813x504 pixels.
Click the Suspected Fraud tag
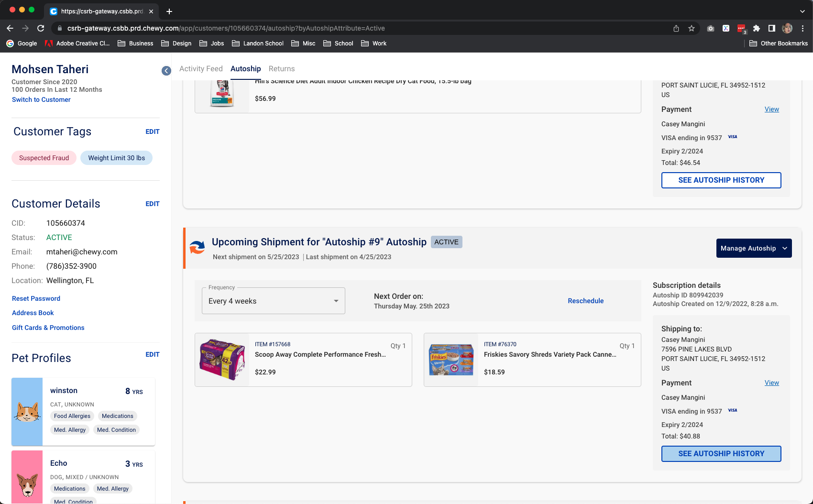click(44, 158)
